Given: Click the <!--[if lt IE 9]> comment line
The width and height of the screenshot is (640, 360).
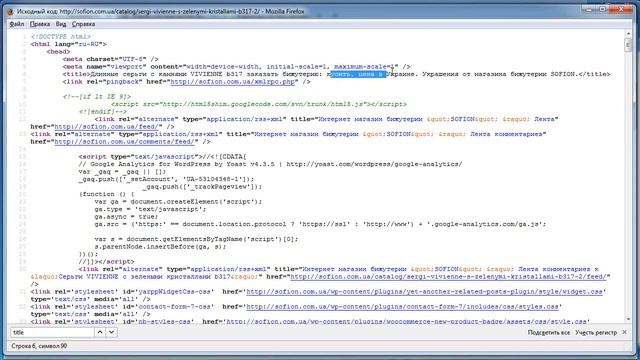Looking at the screenshot, I should point(97,97).
